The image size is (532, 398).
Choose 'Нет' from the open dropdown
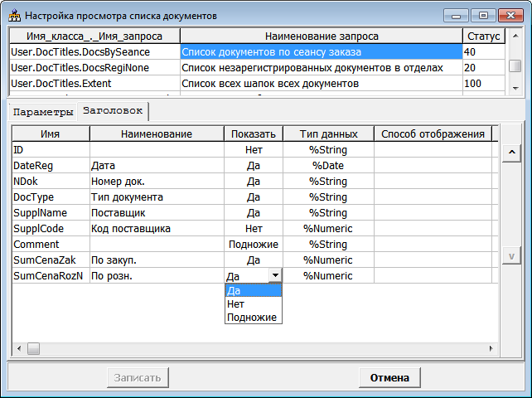coord(253,303)
